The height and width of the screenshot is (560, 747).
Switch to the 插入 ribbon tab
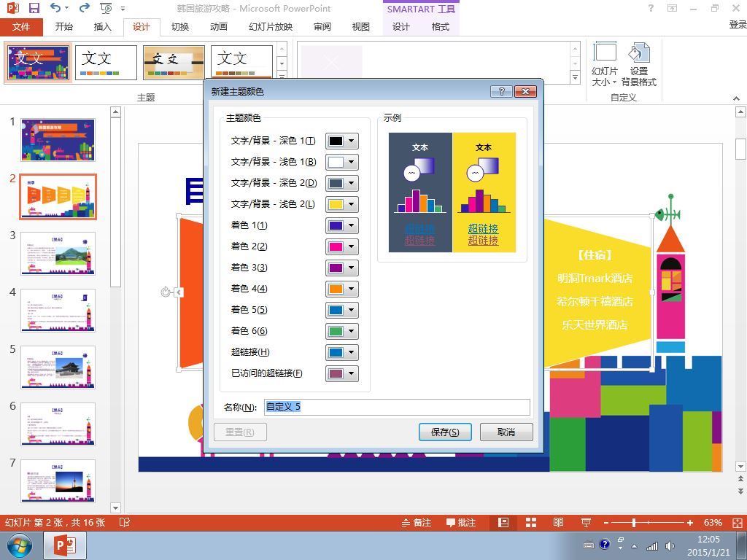click(102, 27)
